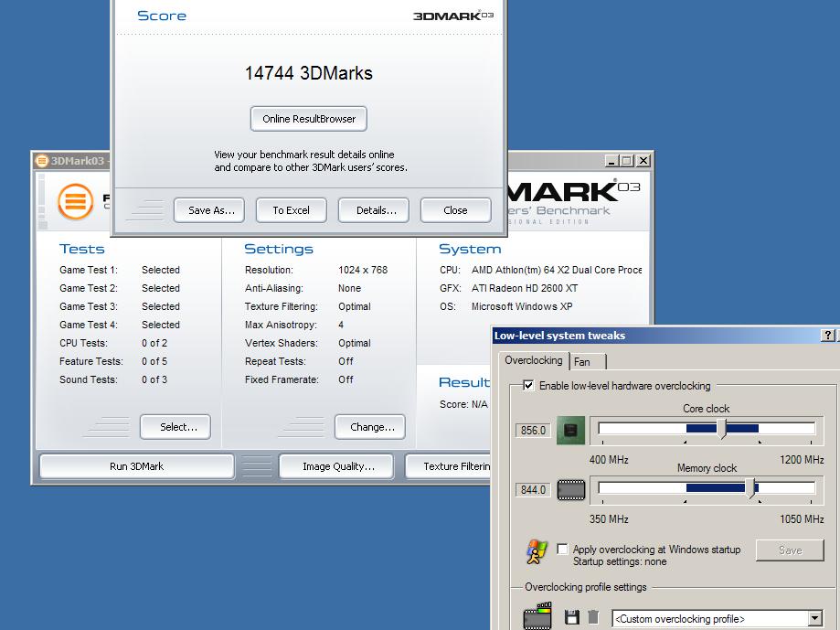Close the 3DMark03 main window
The height and width of the screenshot is (630, 840).
(x=643, y=161)
